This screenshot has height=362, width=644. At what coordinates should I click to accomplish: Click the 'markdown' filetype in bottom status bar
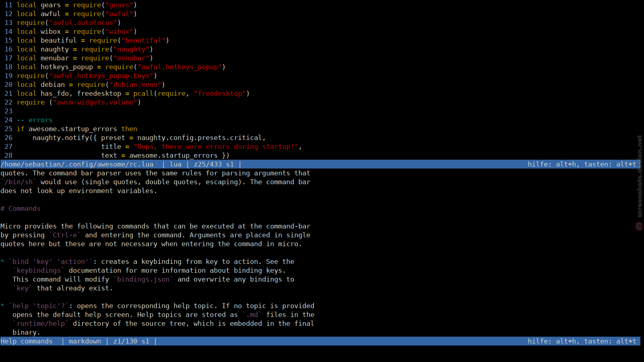coord(85,341)
